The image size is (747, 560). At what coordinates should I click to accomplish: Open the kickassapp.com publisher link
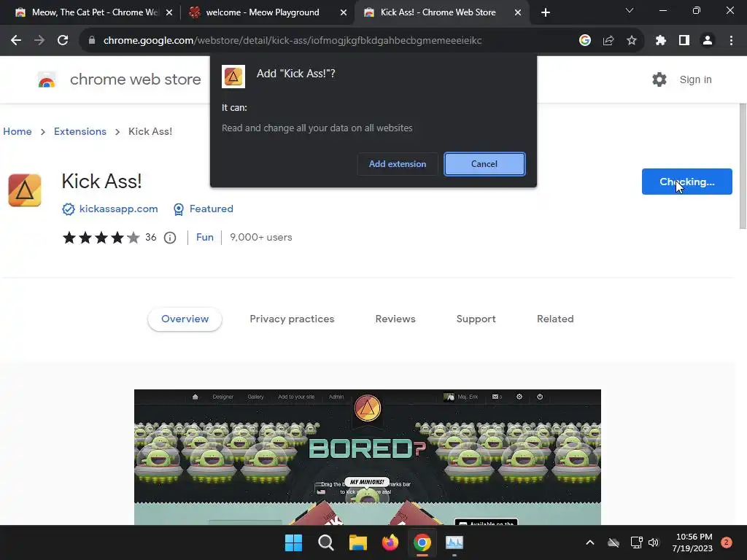pos(118,209)
